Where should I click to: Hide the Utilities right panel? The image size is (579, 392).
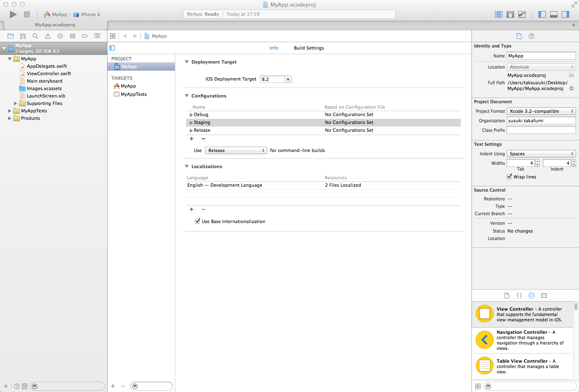[x=565, y=14]
